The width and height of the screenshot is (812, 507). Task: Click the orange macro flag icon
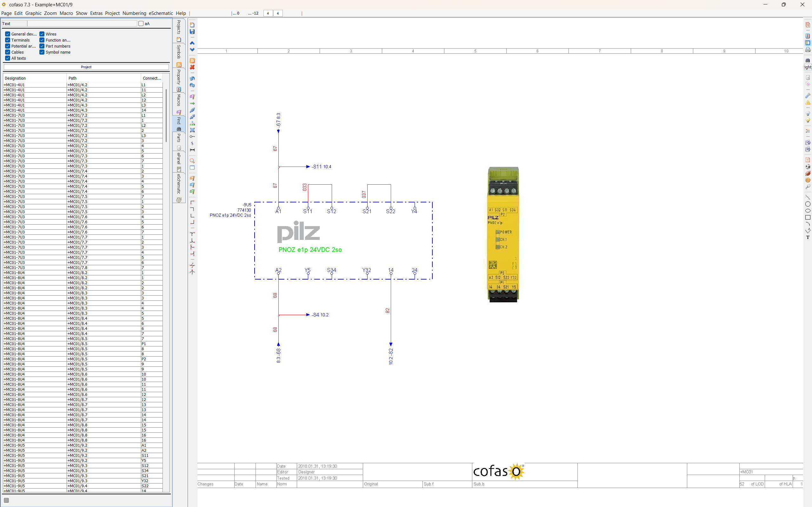192,178
